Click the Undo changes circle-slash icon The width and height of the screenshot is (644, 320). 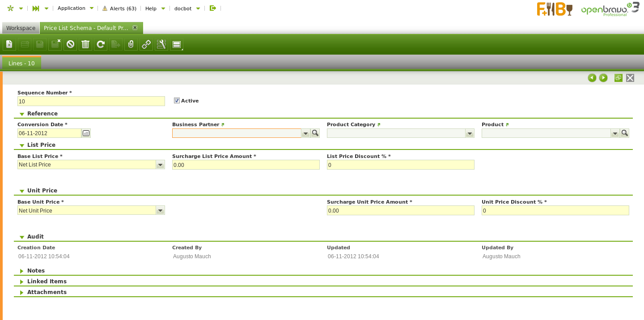70,44
